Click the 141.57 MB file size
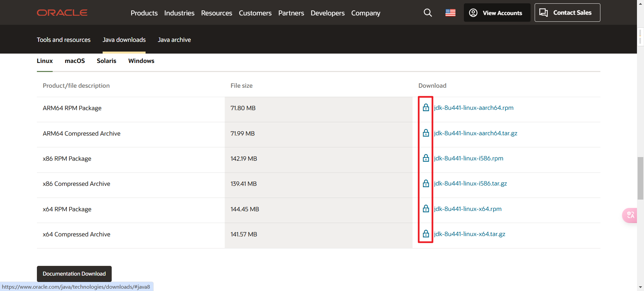The width and height of the screenshot is (644, 291). [x=244, y=234]
